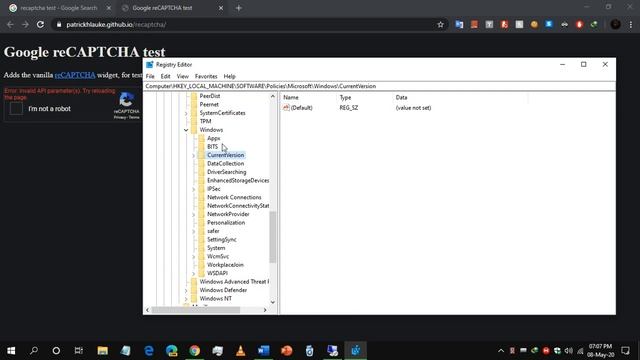Switch to the recaptcha test Google Search tab
Image resolution: width=640 pixels, height=360 pixels.
pyautogui.click(x=59, y=8)
